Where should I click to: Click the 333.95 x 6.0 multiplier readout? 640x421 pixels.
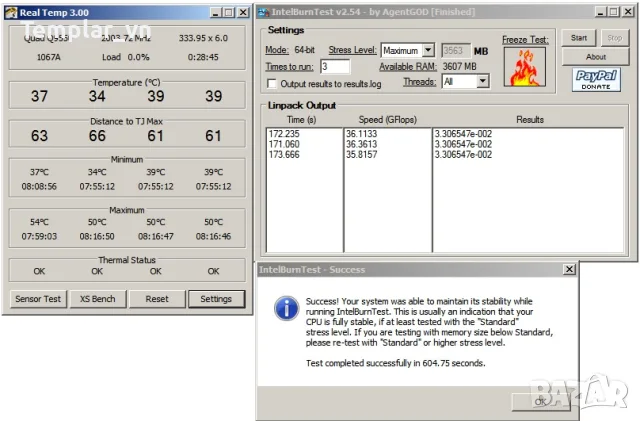coord(203,38)
